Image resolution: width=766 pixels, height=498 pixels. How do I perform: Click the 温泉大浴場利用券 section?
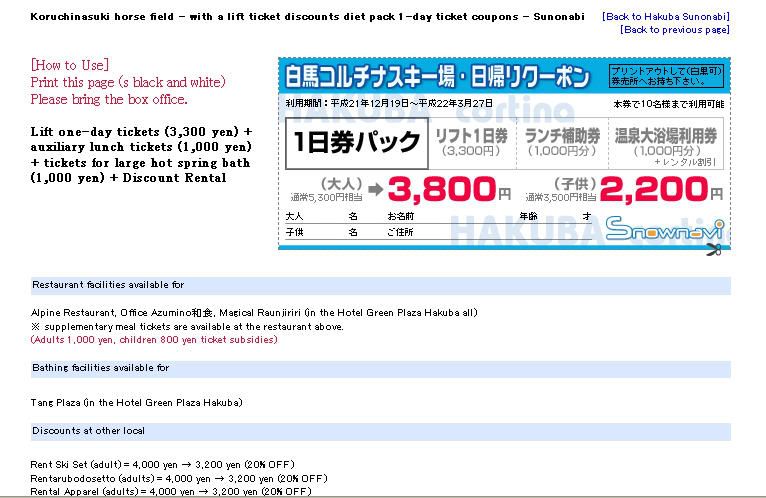666,143
